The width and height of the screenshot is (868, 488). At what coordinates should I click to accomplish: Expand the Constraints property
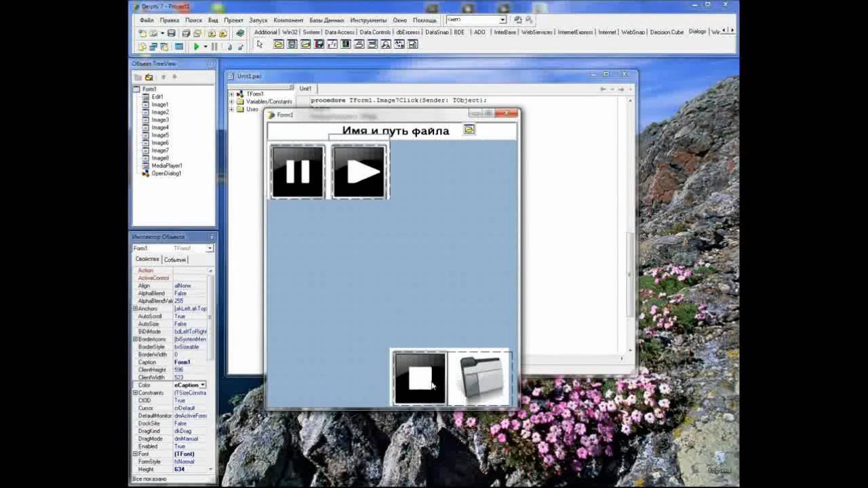135,392
